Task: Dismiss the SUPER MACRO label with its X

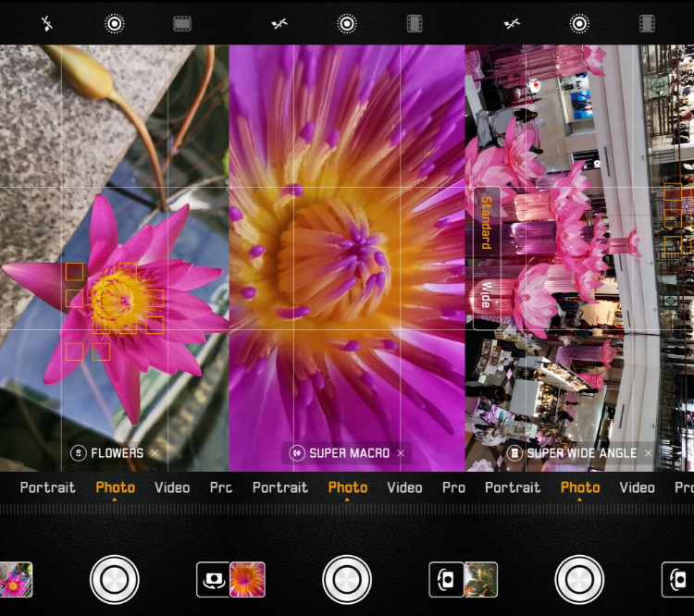Action: click(x=401, y=453)
